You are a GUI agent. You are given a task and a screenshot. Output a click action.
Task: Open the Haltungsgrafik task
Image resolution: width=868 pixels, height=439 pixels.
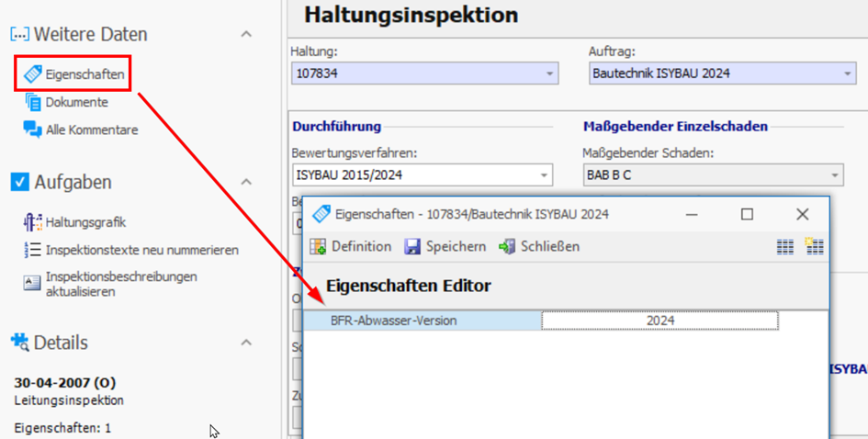(85, 221)
